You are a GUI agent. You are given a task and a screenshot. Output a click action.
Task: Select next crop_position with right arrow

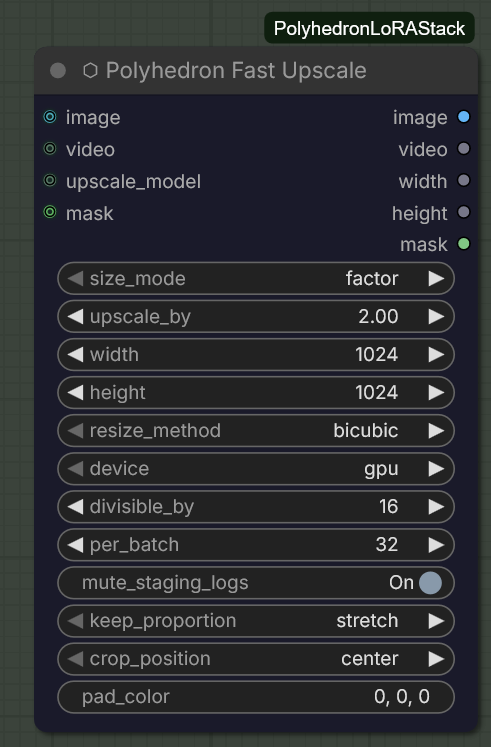[x=436, y=659]
